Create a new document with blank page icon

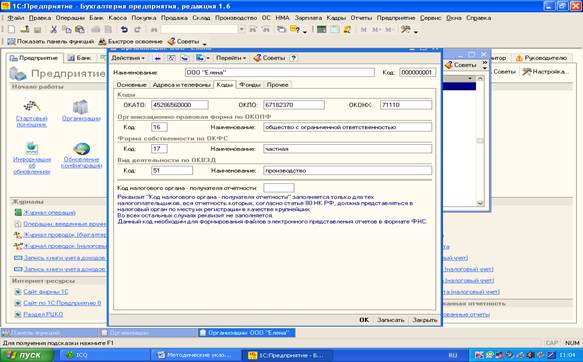tap(11, 29)
